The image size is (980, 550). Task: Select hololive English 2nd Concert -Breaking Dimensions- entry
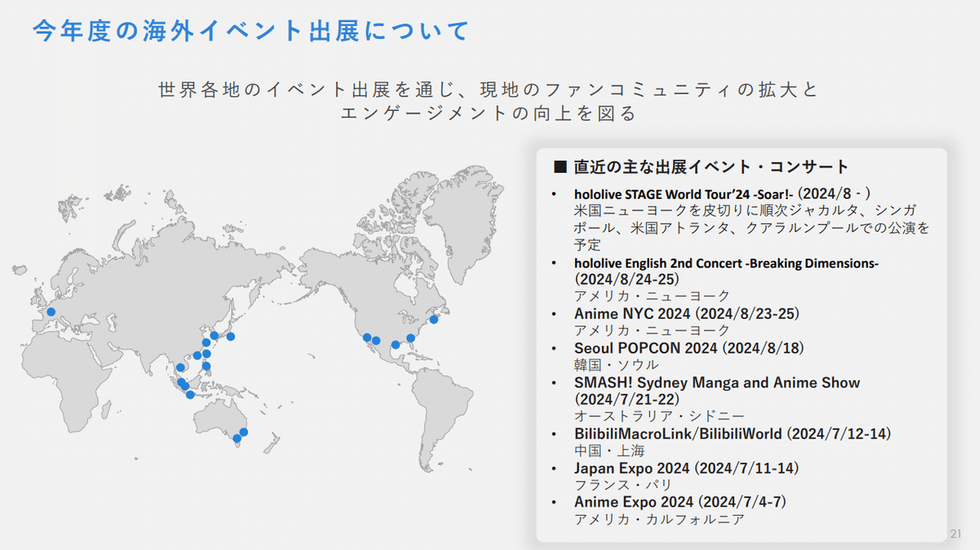tap(726, 263)
